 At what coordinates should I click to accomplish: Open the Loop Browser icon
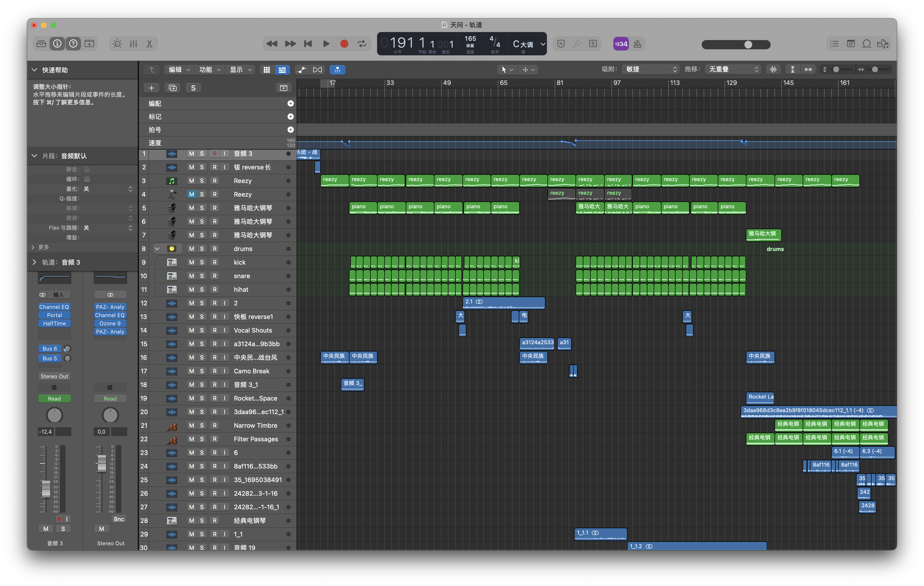click(x=866, y=44)
